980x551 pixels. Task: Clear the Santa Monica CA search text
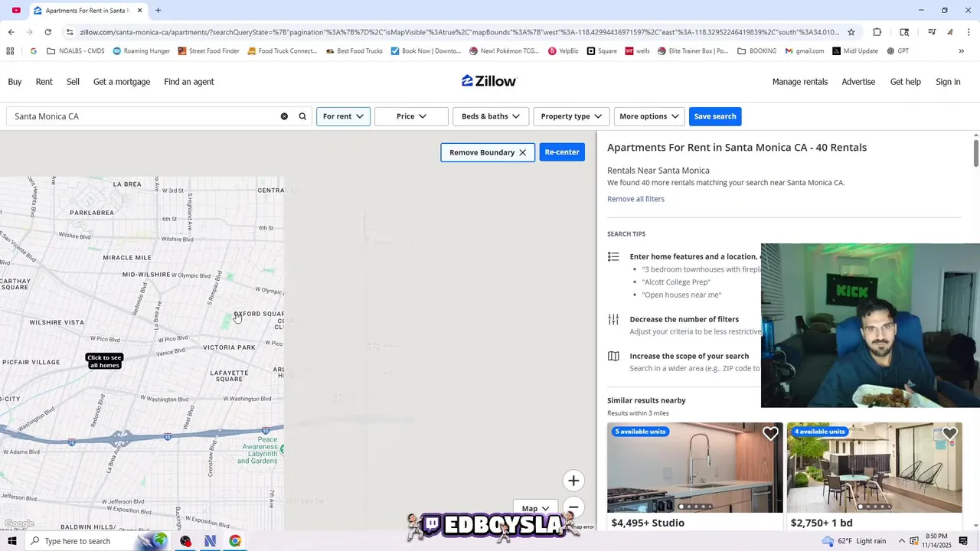(284, 116)
